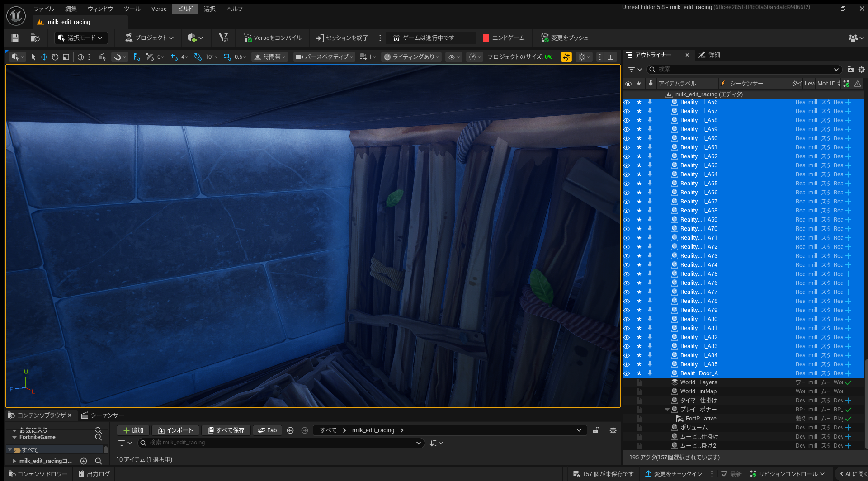868x481 pixels.
Task: Open the sort options icon in content browser
Action: 436,443
